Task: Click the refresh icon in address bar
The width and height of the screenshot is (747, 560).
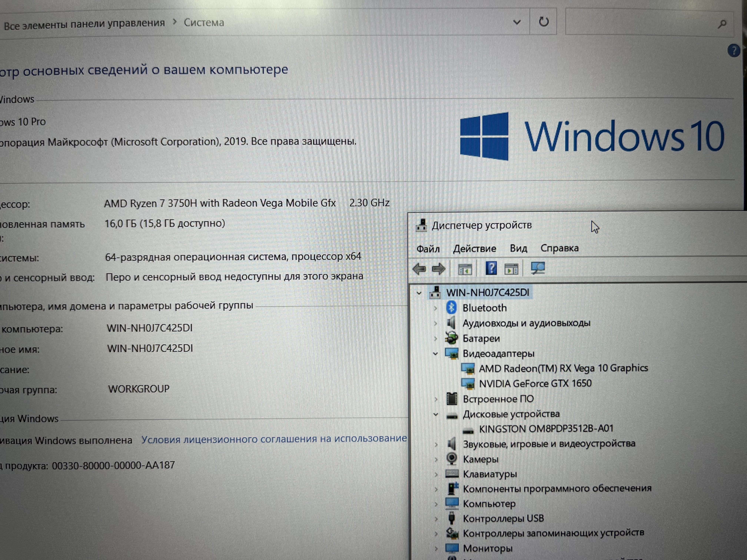Action: pos(543,22)
